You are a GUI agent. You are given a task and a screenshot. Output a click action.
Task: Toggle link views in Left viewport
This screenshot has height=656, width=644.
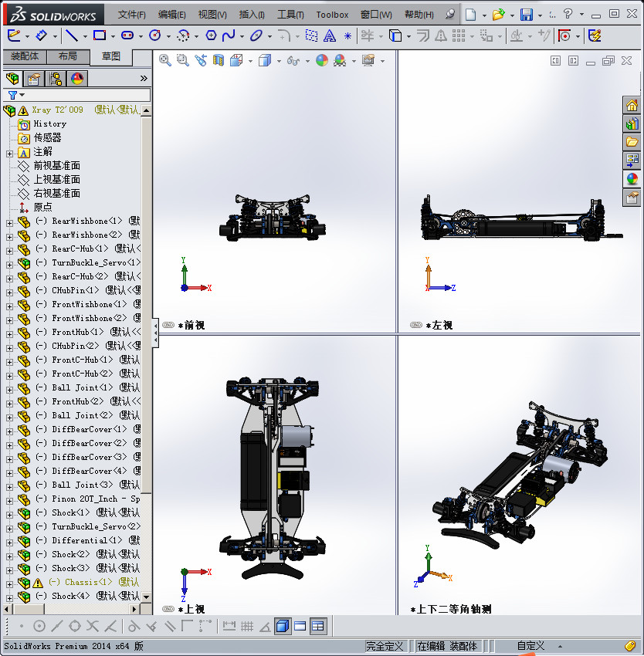(x=416, y=325)
